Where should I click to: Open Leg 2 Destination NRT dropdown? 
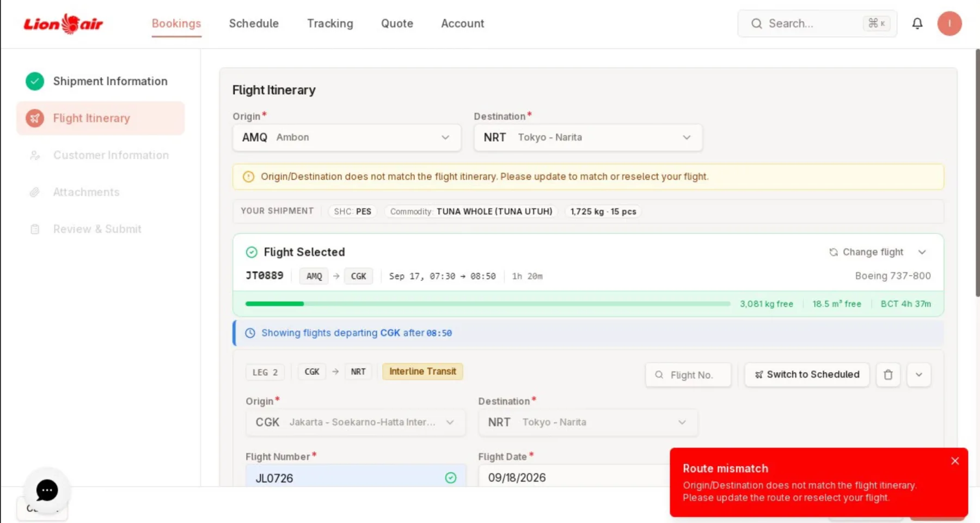pyautogui.click(x=588, y=422)
